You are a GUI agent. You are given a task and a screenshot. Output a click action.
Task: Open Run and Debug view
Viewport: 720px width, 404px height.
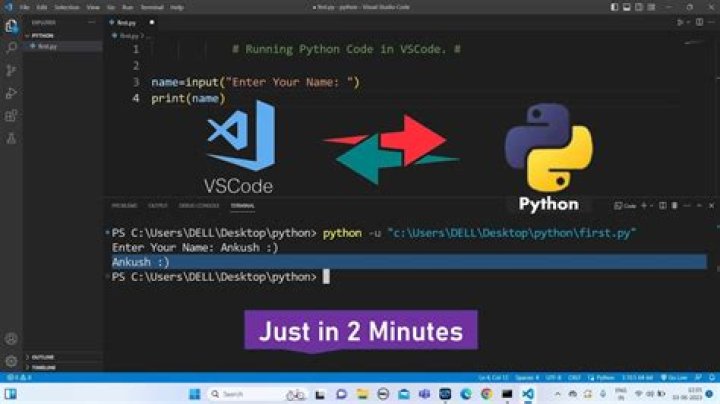tap(11, 92)
